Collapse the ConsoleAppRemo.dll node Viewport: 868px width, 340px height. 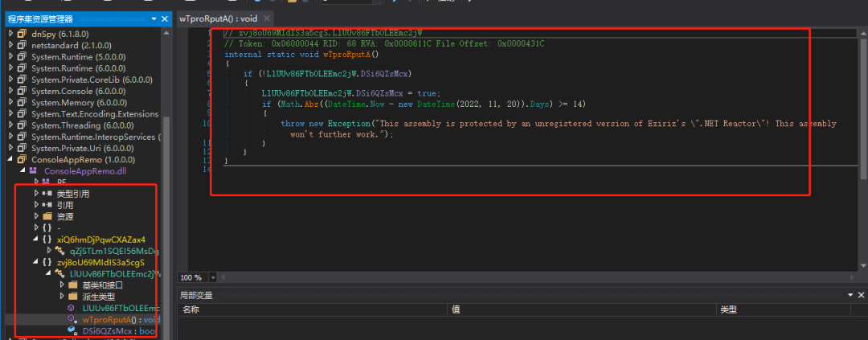click(23, 171)
